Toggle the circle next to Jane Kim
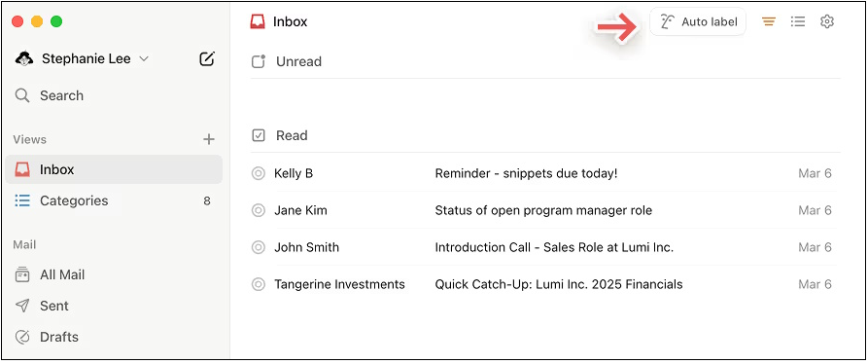Viewport: 868px width, 364px height. (258, 210)
